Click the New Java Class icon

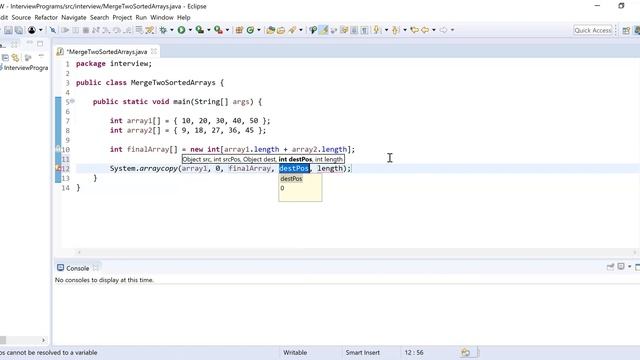[250, 30]
